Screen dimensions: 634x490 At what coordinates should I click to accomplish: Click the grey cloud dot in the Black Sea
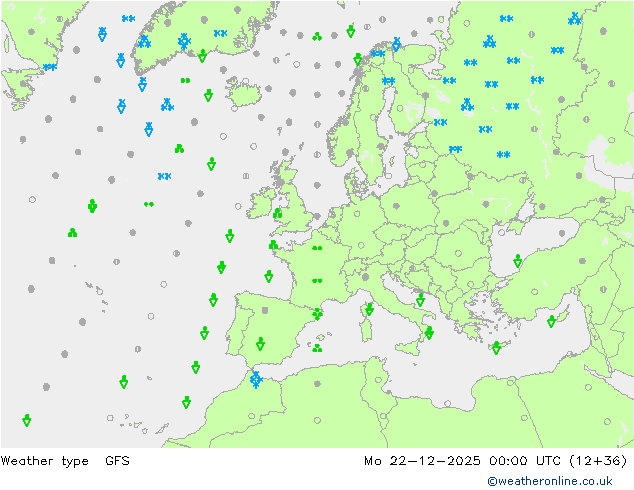(x=562, y=233)
